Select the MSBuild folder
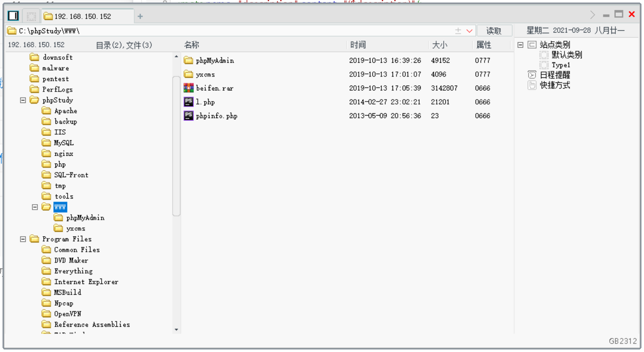 tap(67, 293)
